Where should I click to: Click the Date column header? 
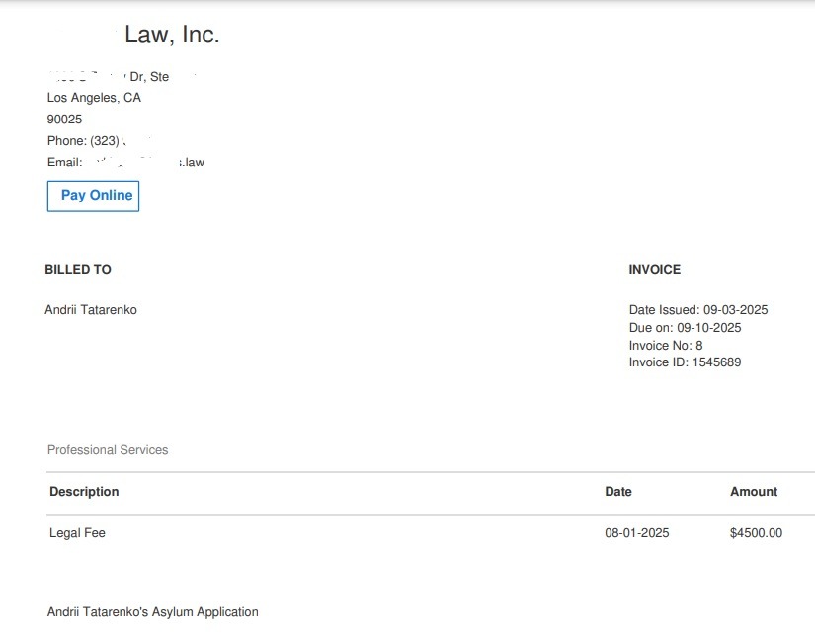tap(618, 492)
